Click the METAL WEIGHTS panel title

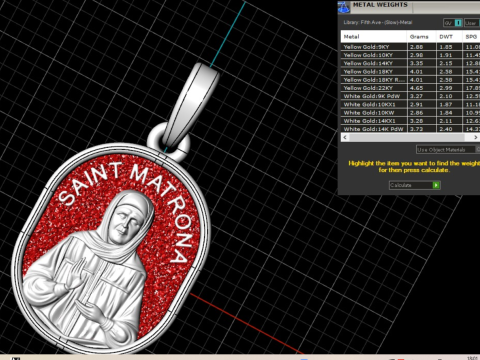(x=380, y=5)
